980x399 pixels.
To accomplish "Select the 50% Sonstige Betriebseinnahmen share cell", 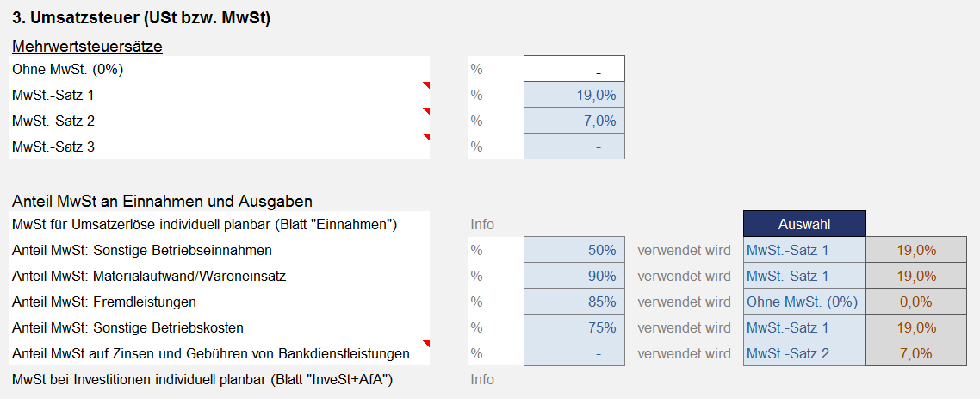I will tap(574, 250).
